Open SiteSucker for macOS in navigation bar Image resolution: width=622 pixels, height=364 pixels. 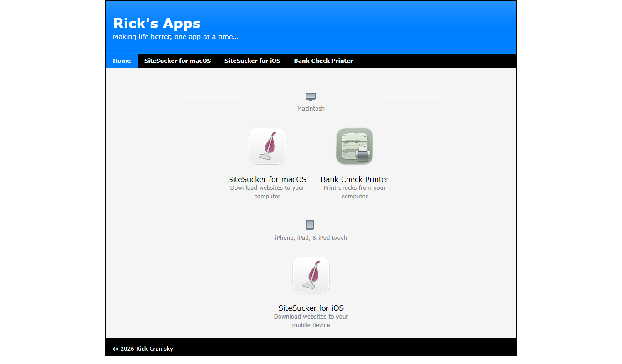click(178, 61)
